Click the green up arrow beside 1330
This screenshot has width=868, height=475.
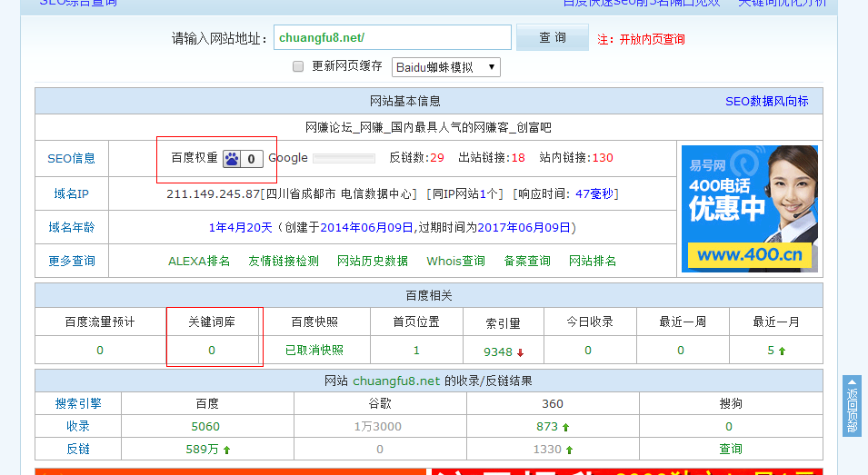point(570,450)
